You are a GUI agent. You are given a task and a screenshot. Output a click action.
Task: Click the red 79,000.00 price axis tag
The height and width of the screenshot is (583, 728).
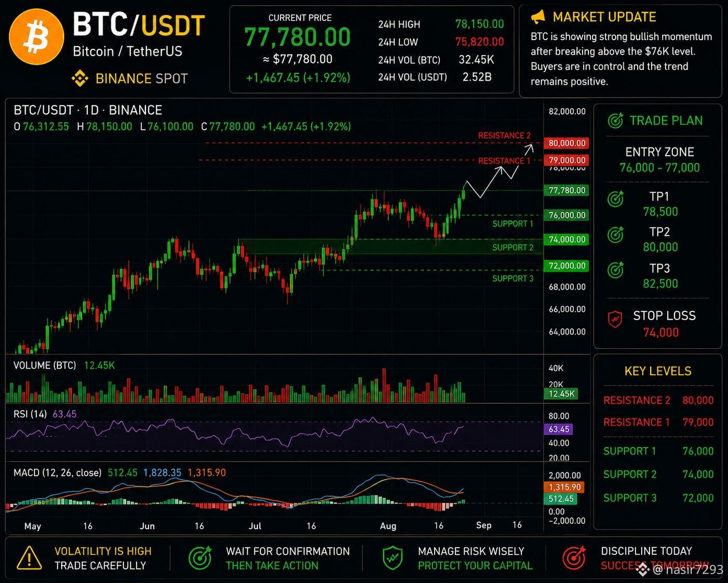coord(567,160)
